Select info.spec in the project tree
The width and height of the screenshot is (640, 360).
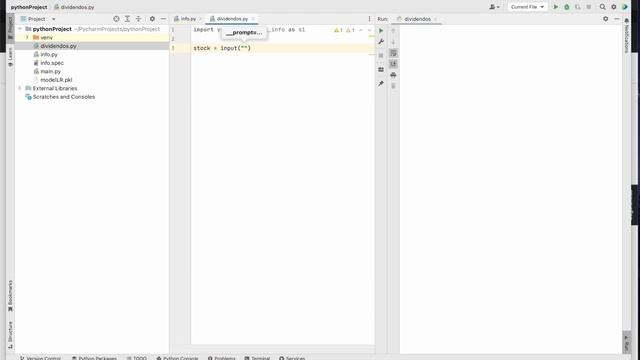pyautogui.click(x=52, y=63)
